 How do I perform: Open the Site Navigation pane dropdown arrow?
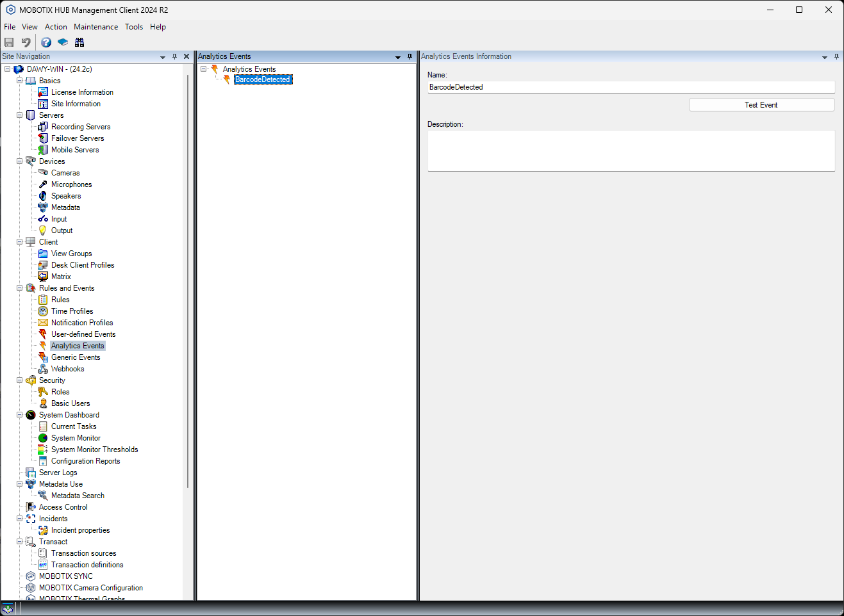point(163,57)
